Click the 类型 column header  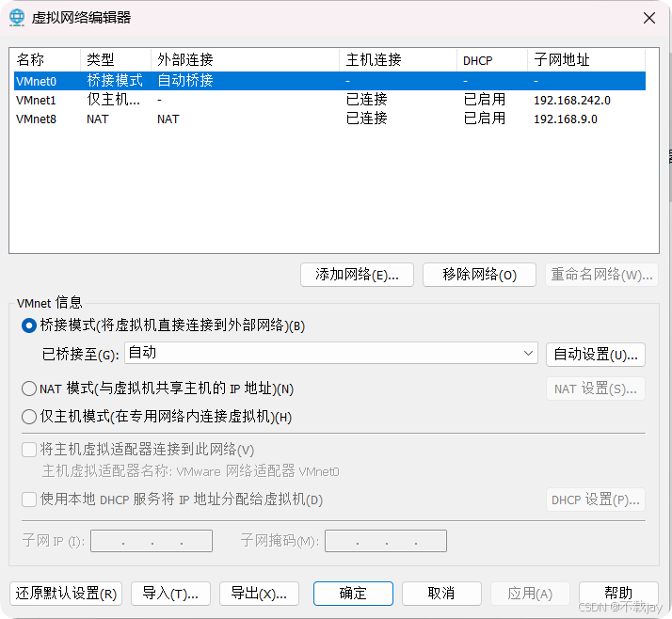pos(116,59)
